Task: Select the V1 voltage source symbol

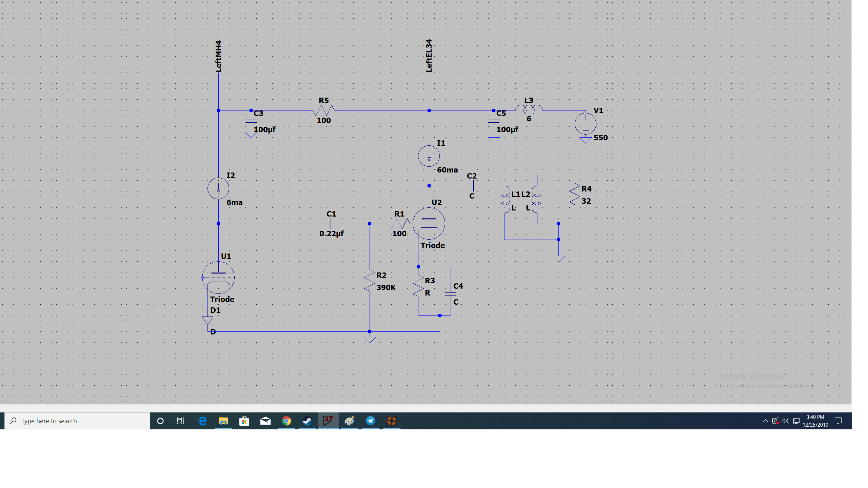Action: tap(585, 124)
